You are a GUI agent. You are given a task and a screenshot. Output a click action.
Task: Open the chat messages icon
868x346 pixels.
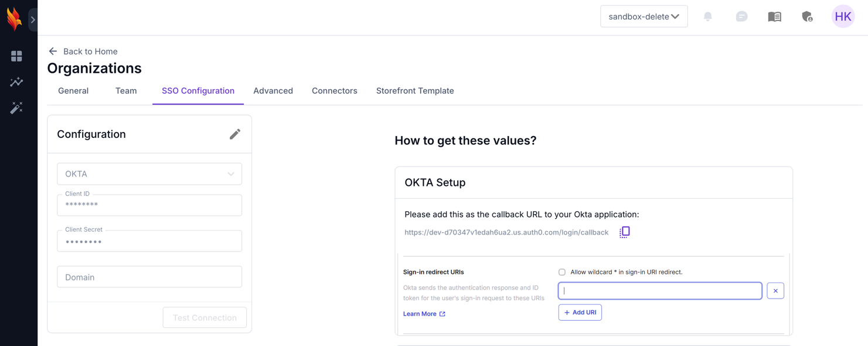[741, 16]
